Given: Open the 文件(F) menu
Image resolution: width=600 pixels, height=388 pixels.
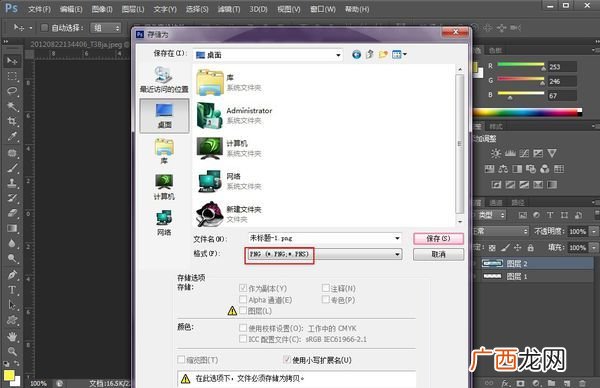Looking at the screenshot, I should (x=39, y=9).
